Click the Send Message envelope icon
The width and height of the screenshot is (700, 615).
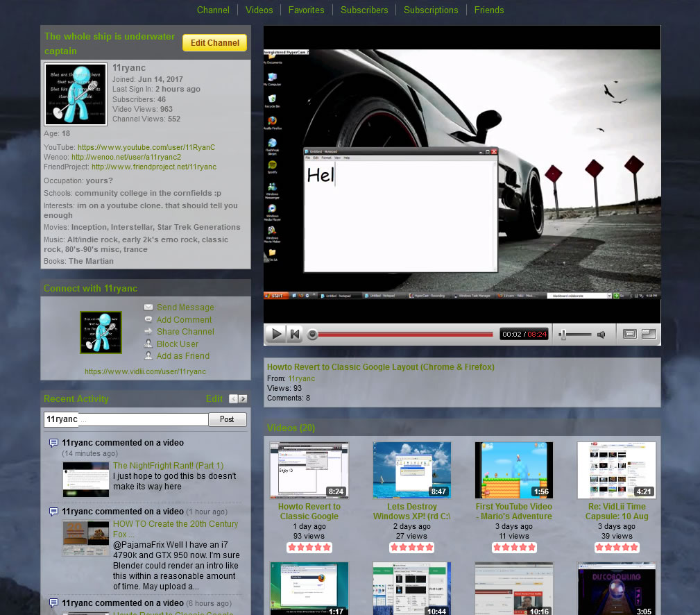[149, 307]
